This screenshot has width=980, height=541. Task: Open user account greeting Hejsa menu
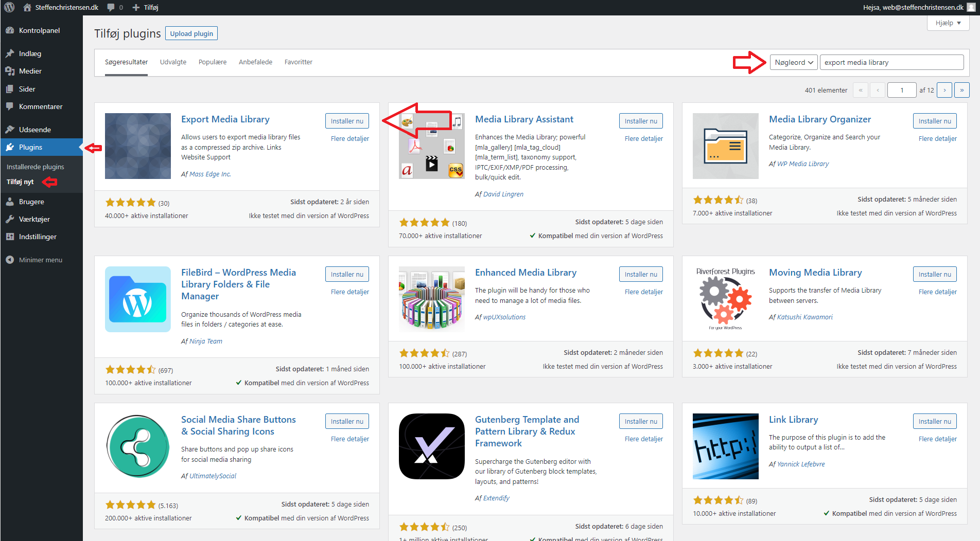(919, 7)
